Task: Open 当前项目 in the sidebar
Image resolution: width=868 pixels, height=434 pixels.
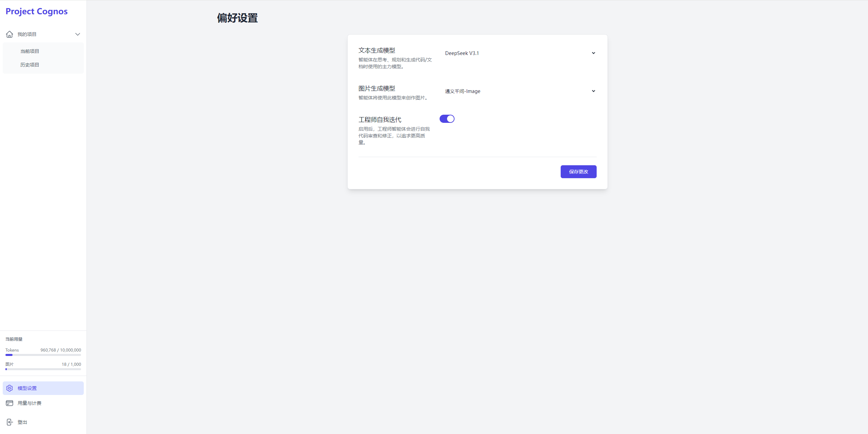Action: click(30, 51)
